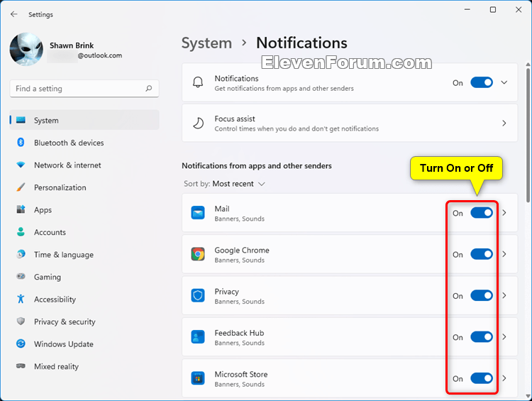Click the Shawn Brink profile avatar
Screen dimensions: 532x401
click(x=26, y=49)
